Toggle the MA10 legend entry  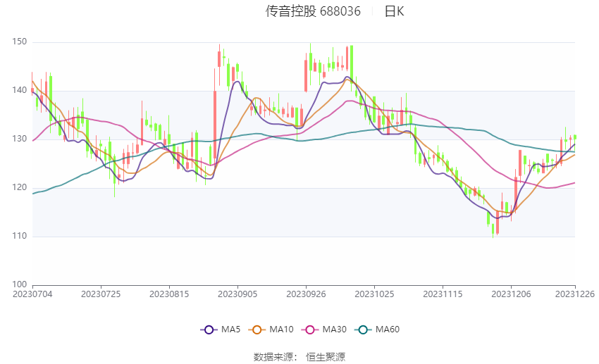[271, 330]
